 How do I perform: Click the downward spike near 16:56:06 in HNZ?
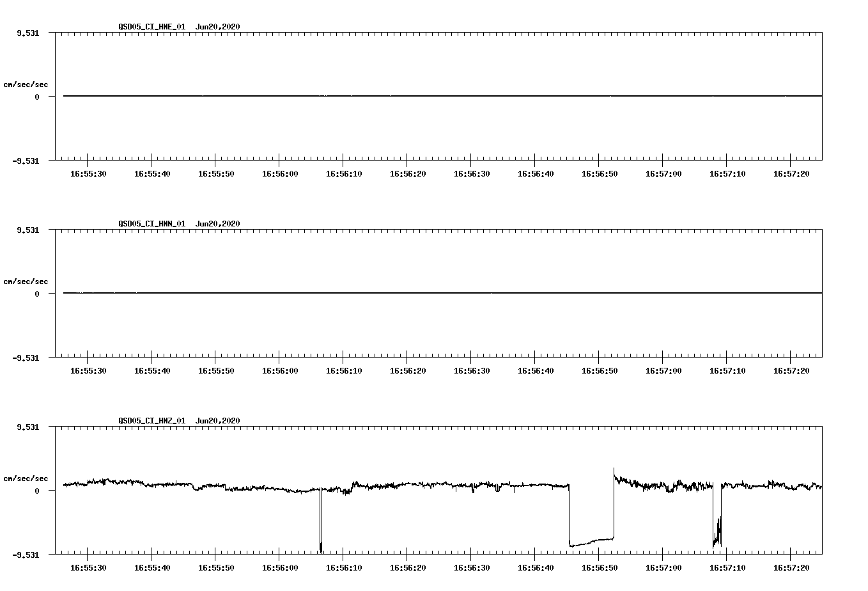[x=321, y=521]
